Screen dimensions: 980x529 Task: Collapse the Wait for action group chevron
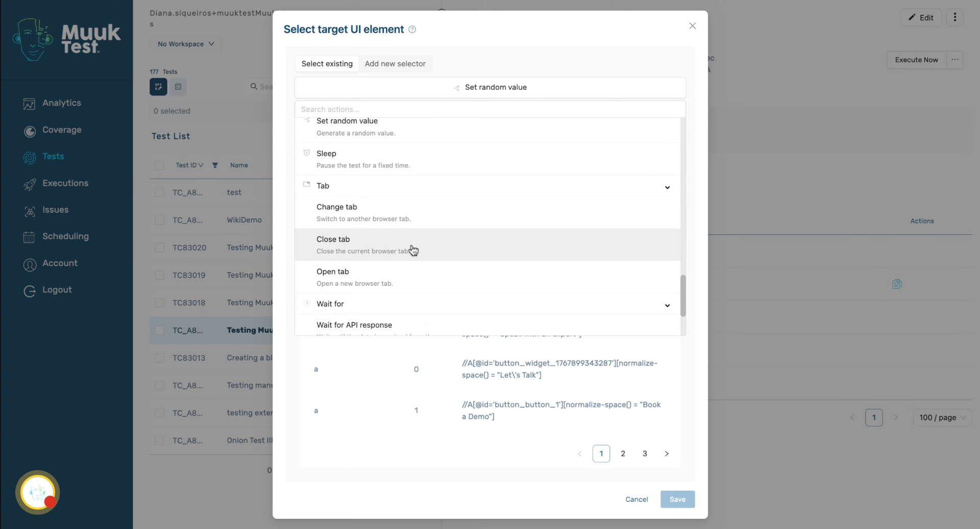(667, 305)
